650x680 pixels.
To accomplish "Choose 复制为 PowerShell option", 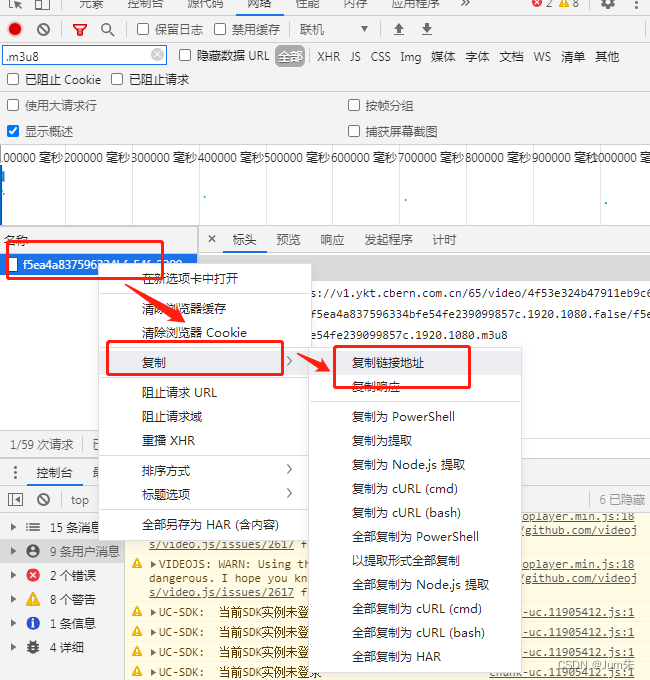I will pos(415,417).
